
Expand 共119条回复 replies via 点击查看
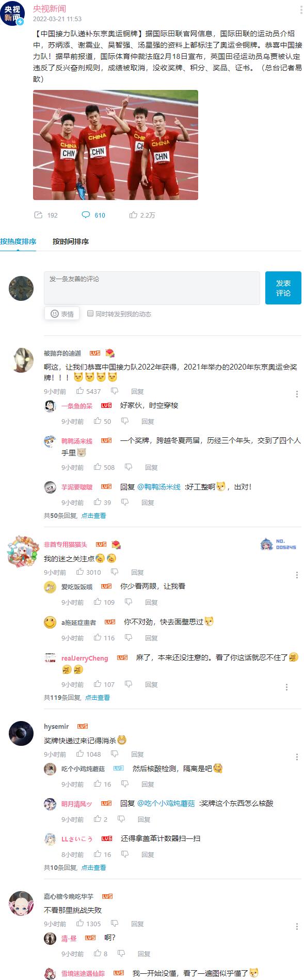click(x=98, y=697)
